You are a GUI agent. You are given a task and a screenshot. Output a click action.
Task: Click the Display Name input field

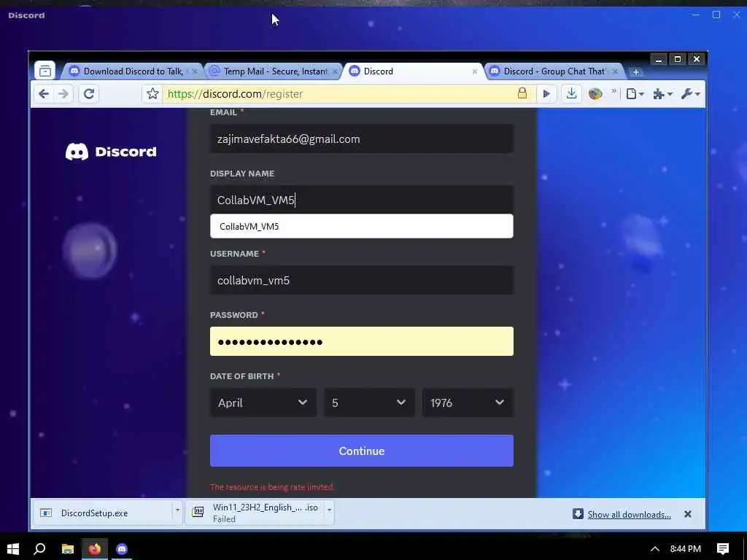pos(362,200)
